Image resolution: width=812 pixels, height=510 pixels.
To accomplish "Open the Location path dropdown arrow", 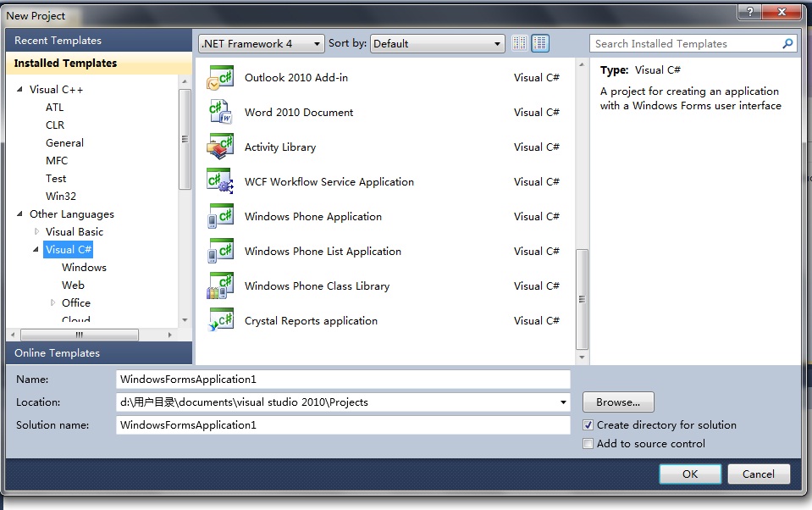I will 563,402.
